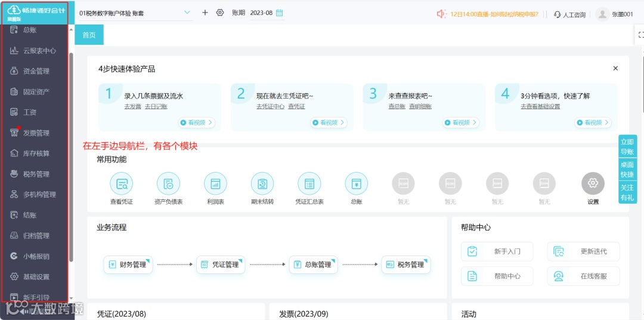This screenshot has height=320, width=644.
Task: Follow the 去发票 link
Action: point(132,106)
